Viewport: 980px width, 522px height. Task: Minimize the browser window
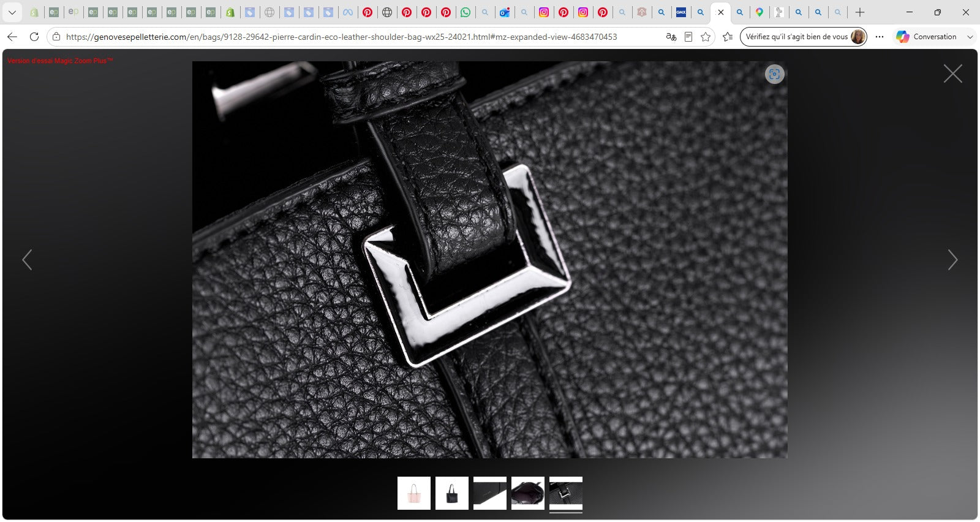pos(910,12)
